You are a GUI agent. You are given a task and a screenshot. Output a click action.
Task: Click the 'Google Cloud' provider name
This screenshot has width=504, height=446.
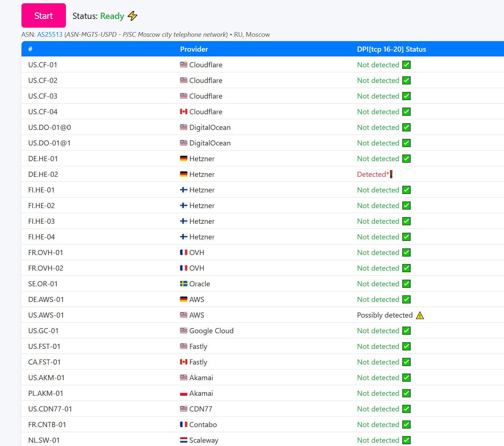click(212, 331)
